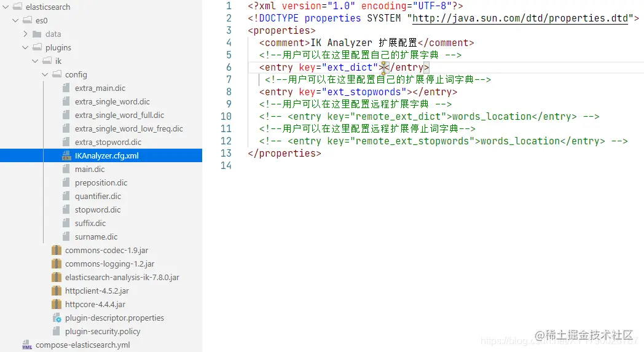Select the elasticsearch folder name
The width and height of the screenshot is (644, 352).
pyautogui.click(x=48, y=7)
